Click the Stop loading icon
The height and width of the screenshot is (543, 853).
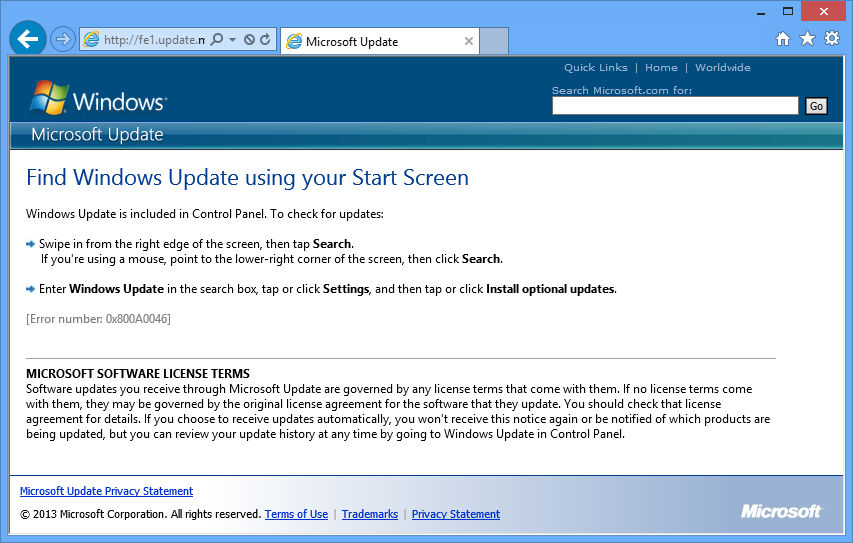tap(249, 39)
